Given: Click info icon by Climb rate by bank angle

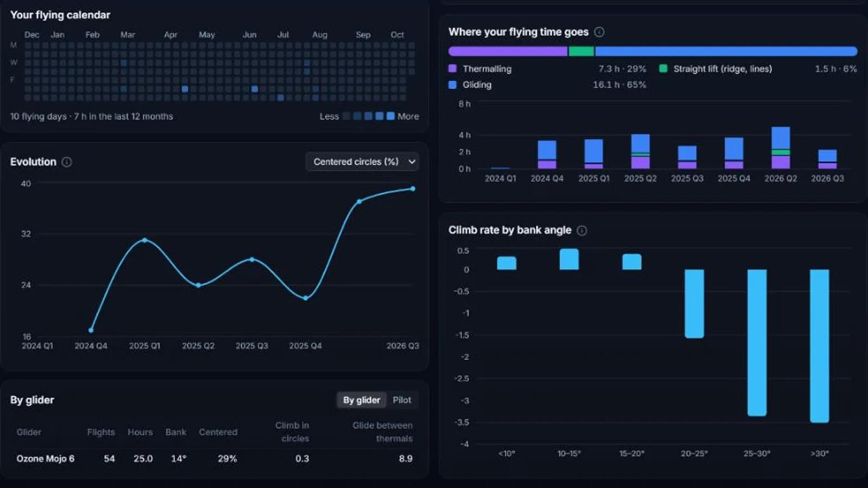Looking at the screenshot, I should coord(582,230).
